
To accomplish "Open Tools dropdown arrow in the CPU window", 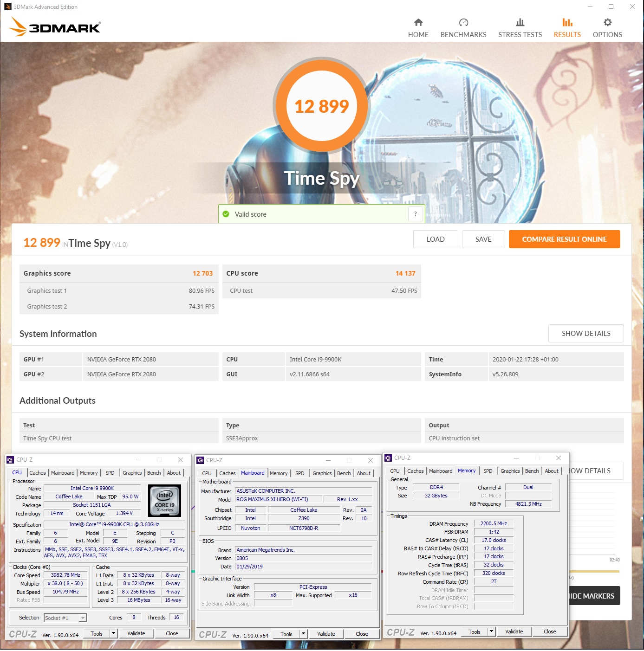I will [x=113, y=633].
